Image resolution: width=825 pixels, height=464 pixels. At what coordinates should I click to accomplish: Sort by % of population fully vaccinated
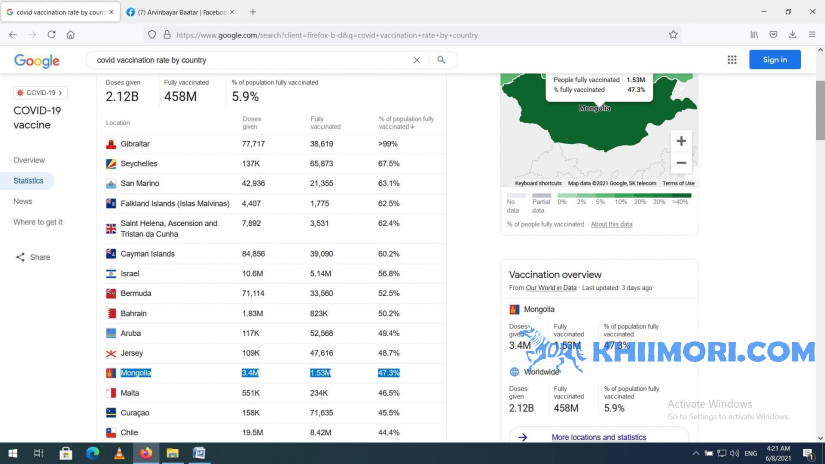point(406,123)
